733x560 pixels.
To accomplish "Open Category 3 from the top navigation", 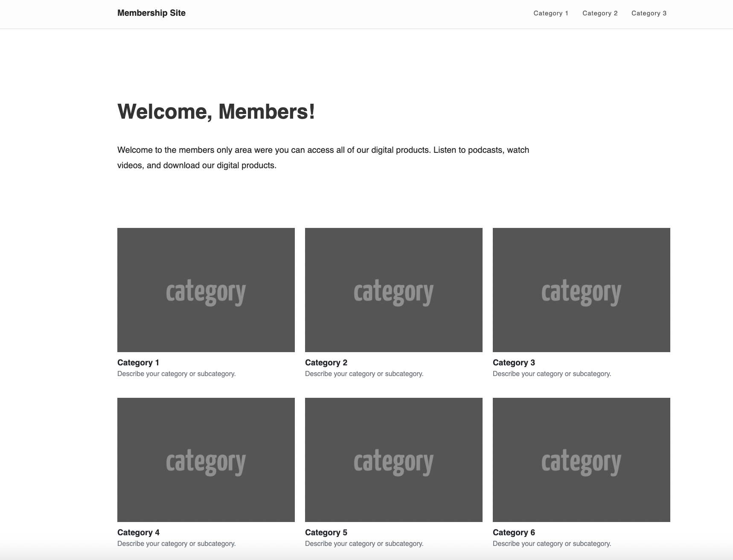I will [x=649, y=13].
